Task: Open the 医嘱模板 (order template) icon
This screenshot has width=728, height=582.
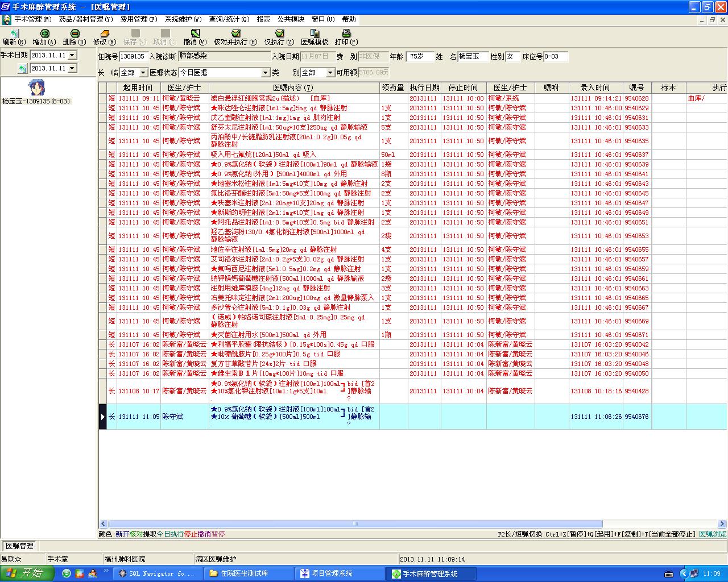Action: (x=315, y=34)
